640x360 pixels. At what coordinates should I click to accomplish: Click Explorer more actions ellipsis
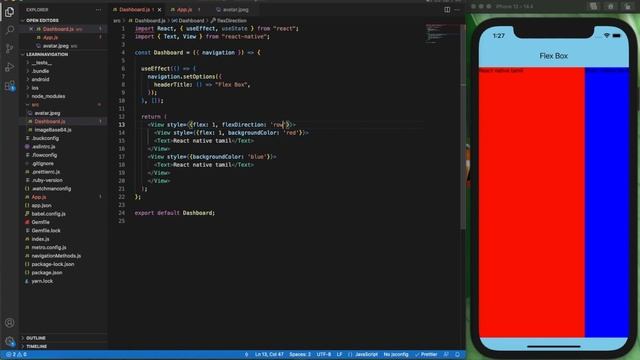click(98, 9)
